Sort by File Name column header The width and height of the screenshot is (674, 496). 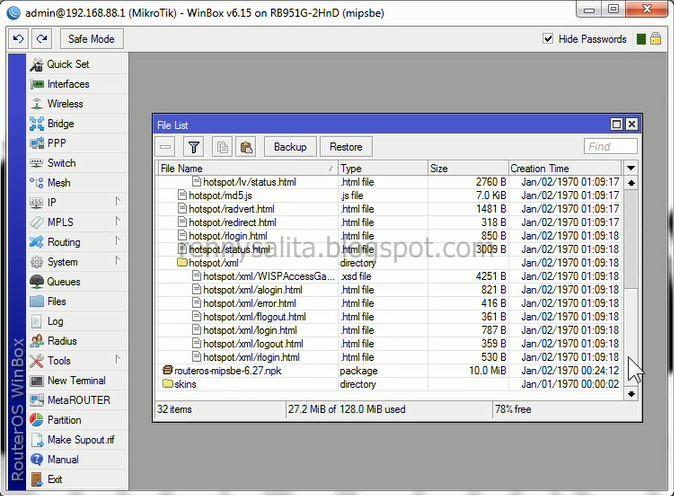click(248, 168)
